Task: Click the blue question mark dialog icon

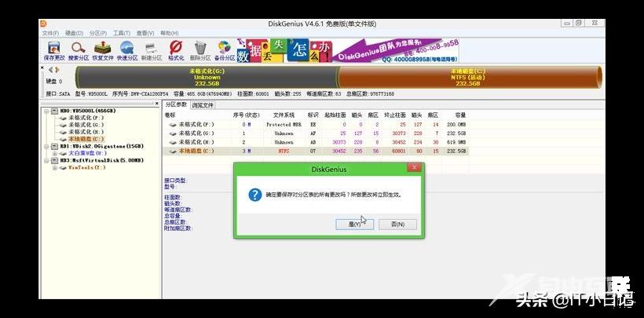Action: coord(255,195)
